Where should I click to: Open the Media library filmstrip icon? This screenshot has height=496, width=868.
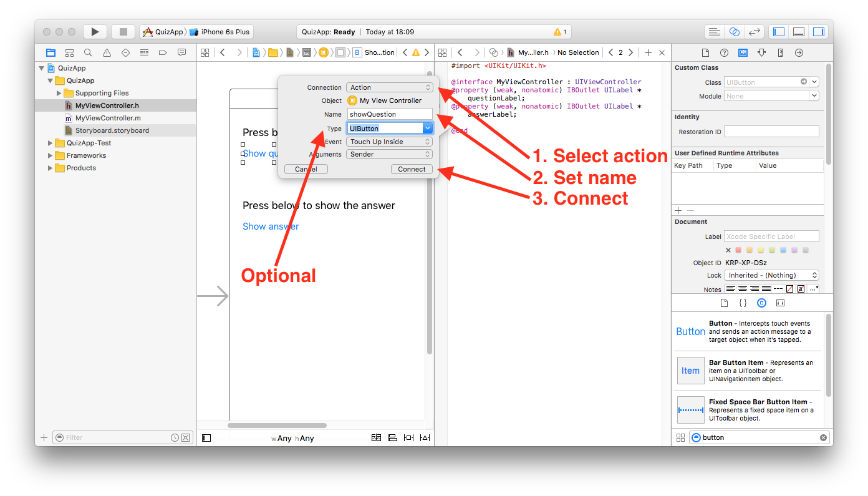click(x=780, y=303)
